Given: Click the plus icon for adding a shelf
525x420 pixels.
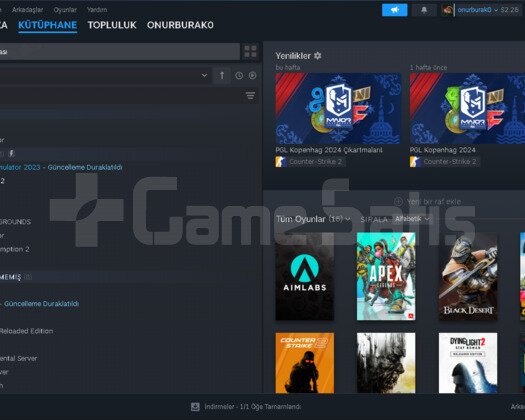Looking at the screenshot, I should [x=398, y=201].
